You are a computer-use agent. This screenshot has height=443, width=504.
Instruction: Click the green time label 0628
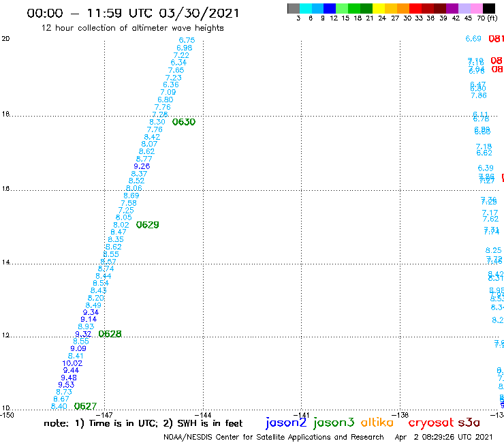[x=110, y=334]
